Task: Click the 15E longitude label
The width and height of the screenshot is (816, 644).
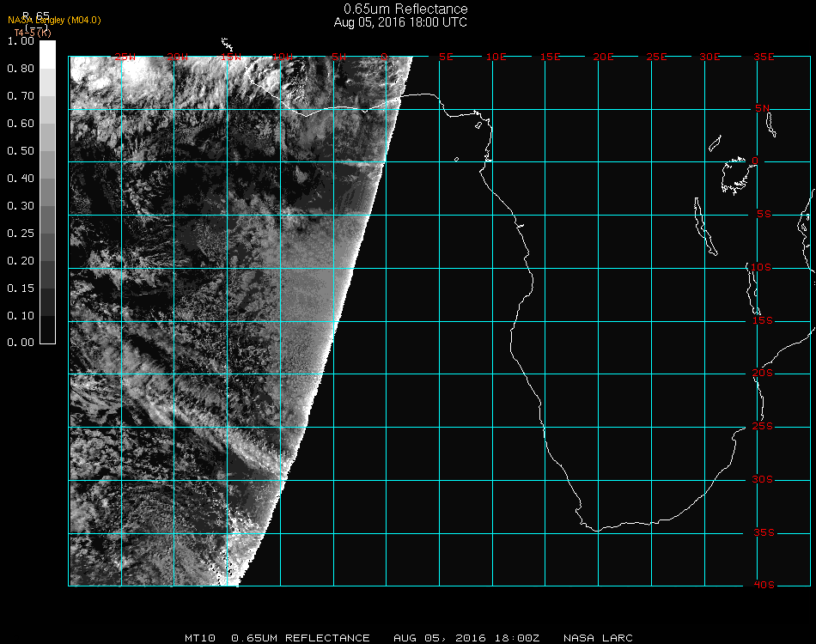Action: (550, 57)
